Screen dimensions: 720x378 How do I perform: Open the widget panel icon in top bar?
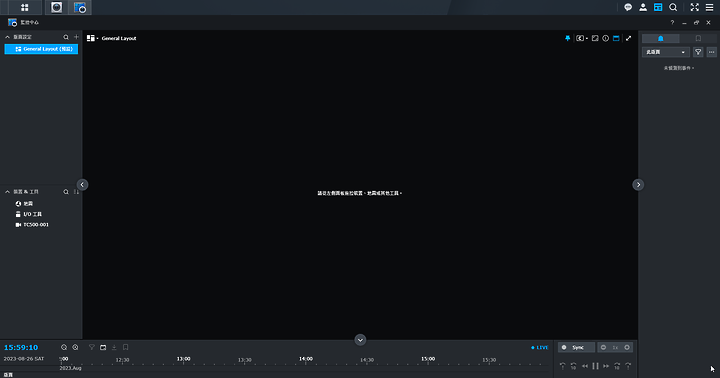658,7
